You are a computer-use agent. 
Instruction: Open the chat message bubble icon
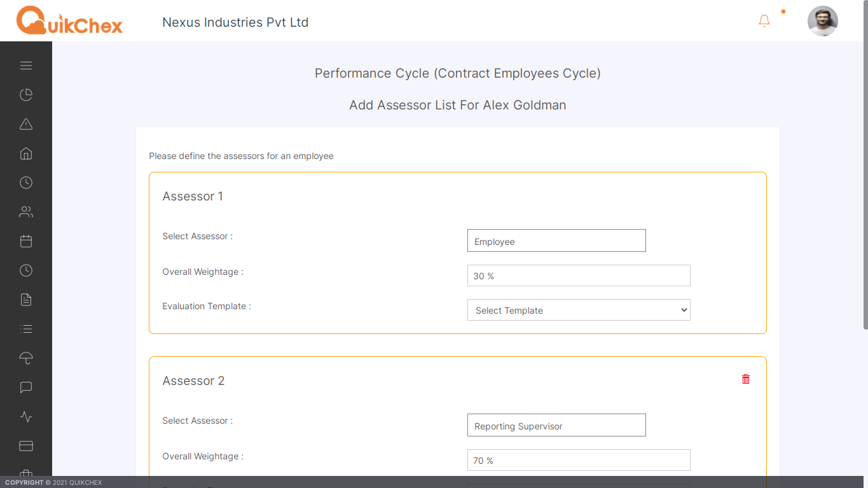click(26, 387)
